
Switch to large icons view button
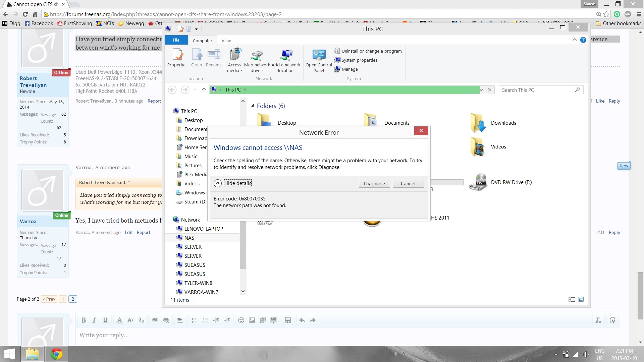click(581, 299)
